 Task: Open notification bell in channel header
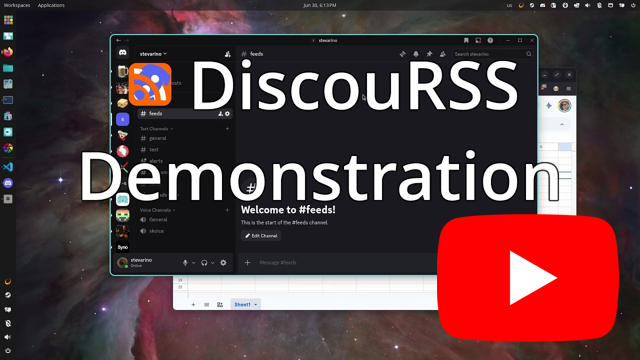[x=416, y=54]
